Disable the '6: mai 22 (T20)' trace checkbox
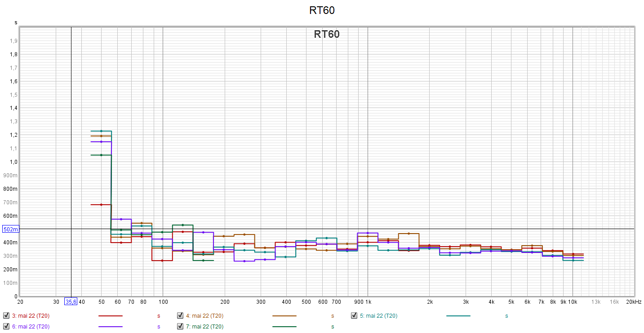The height and width of the screenshot is (333, 644). click(6, 326)
